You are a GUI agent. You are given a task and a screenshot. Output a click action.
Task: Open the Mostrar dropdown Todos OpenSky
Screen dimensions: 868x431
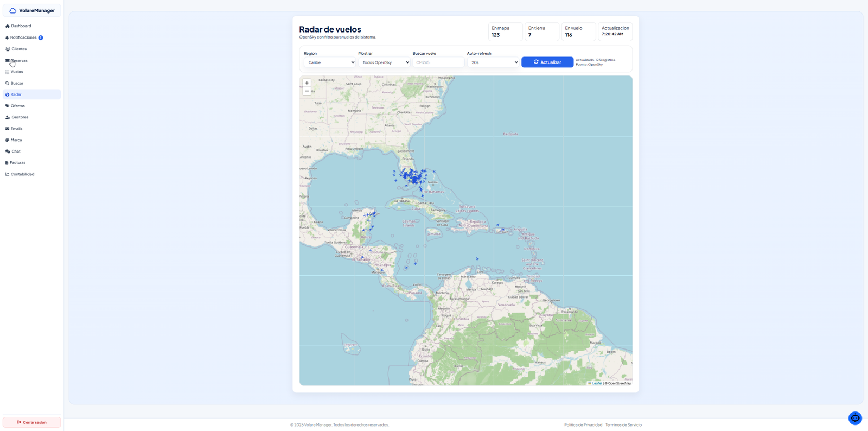[384, 62]
